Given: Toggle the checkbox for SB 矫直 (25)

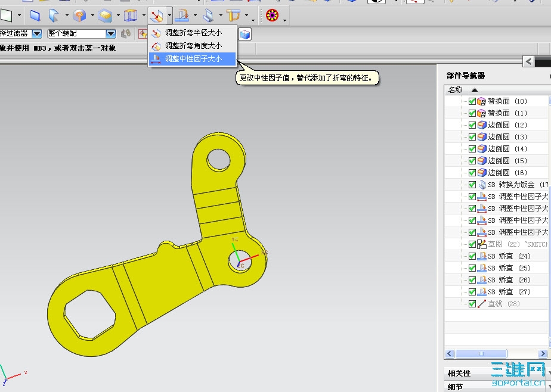Looking at the screenshot, I should tap(472, 268).
